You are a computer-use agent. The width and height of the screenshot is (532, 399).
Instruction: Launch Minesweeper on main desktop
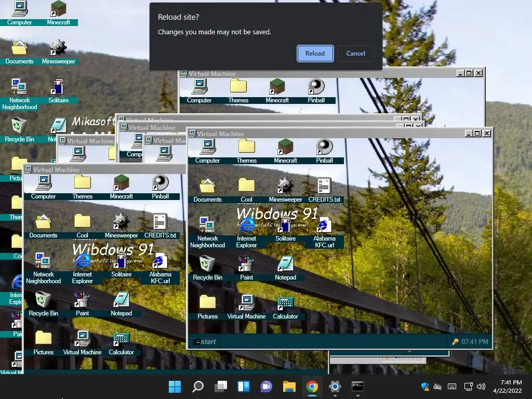(58, 52)
